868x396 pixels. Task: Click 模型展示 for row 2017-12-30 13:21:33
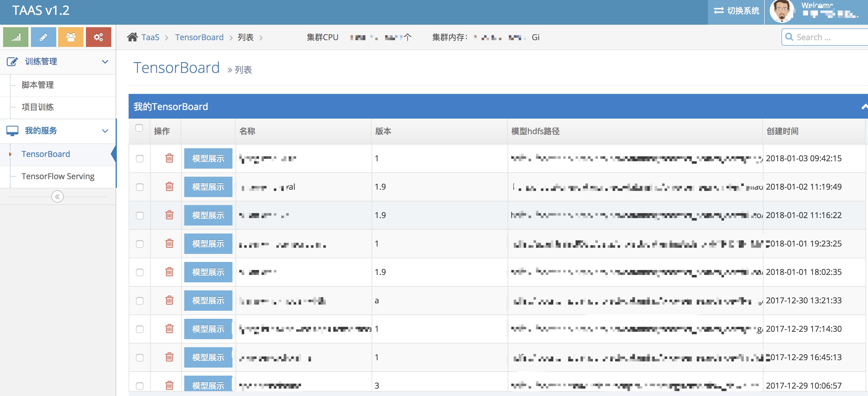[x=208, y=300]
